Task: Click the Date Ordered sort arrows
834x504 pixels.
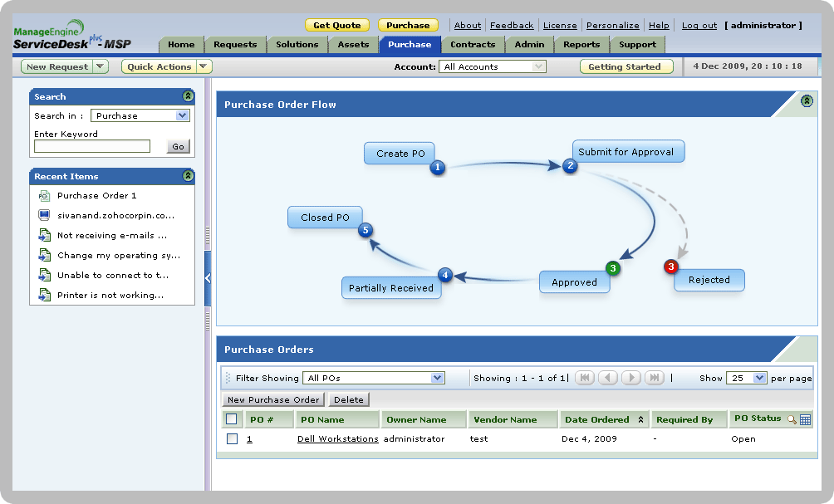Action: click(641, 419)
